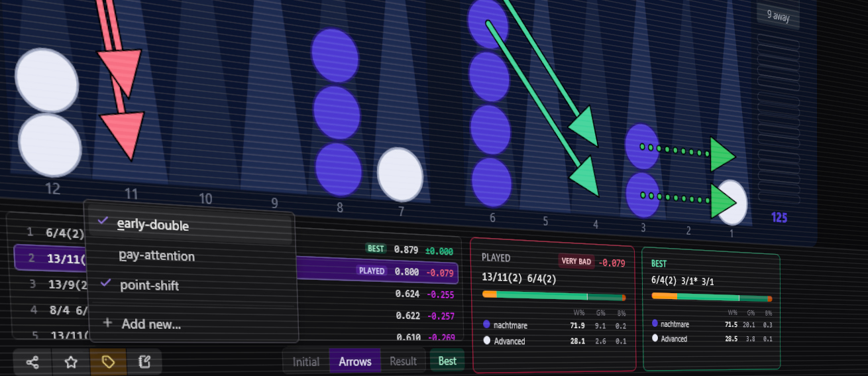Click the white checker on point 1
This screenshot has height=376, width=868.
pos(733,203)
